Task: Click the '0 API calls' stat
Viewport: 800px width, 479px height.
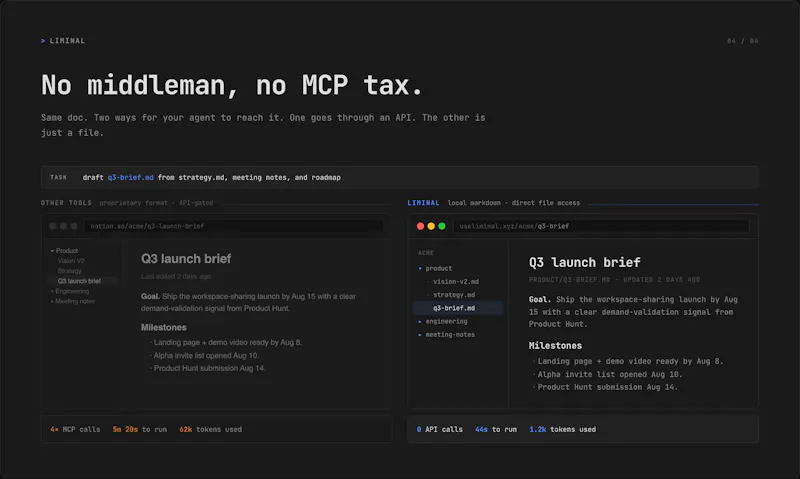Action: tap(439, 430)
